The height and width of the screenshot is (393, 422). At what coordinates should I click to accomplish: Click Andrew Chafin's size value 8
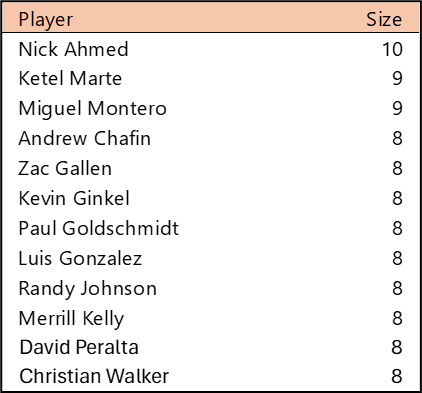point(397,139)
